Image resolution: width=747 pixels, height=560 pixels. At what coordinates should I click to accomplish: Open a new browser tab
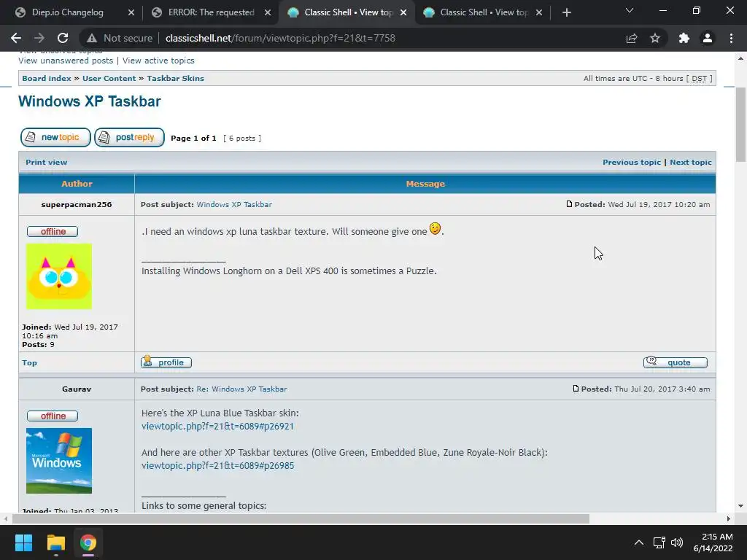pos(566,12)
